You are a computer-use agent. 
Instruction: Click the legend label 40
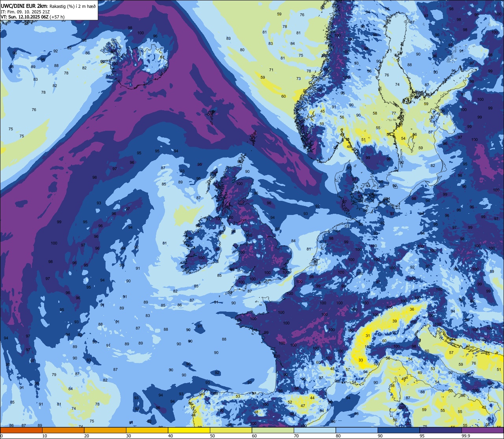(170, 436)
